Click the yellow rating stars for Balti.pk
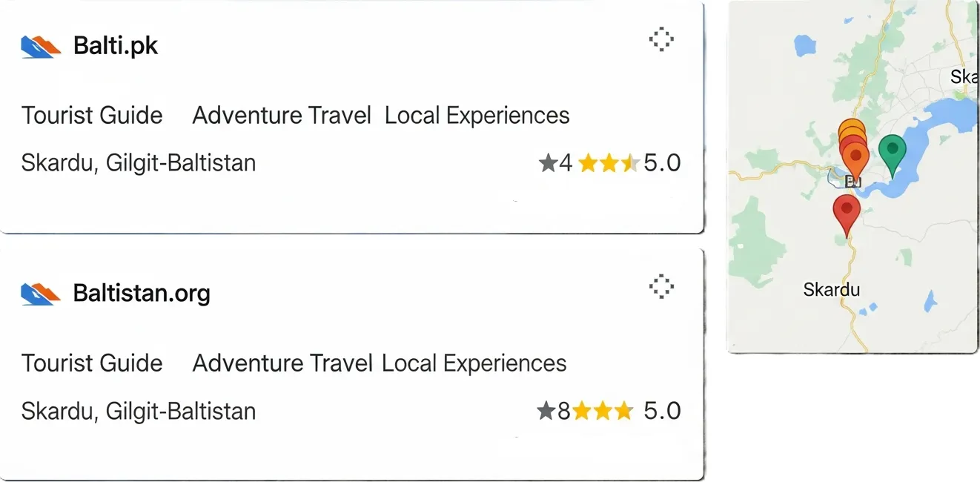 click(608, 163)
